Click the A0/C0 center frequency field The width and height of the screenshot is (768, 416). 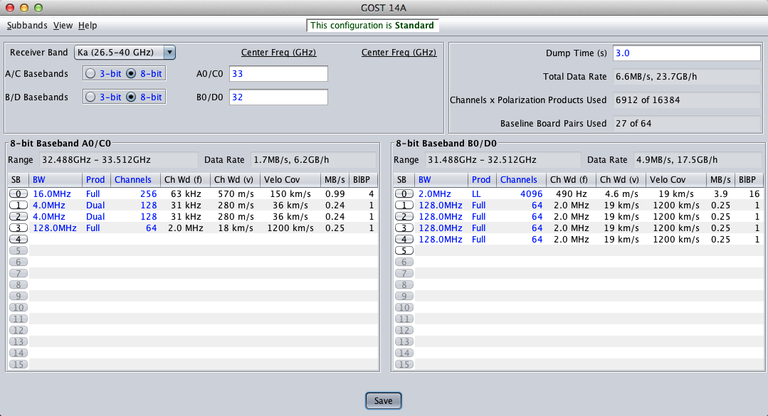pos(277,74)
